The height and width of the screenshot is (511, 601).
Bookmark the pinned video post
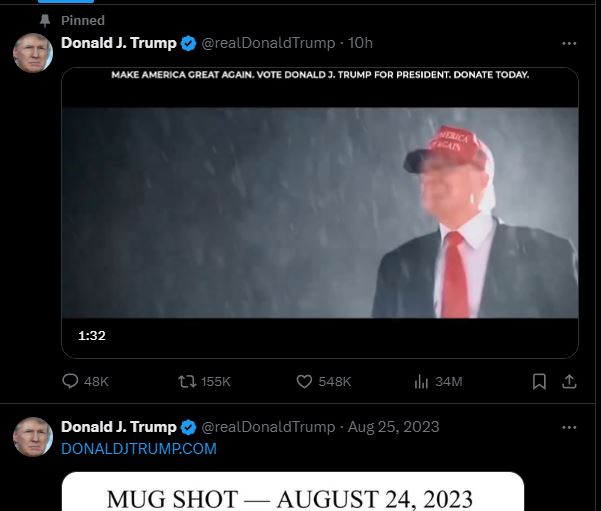click(539, 381)
